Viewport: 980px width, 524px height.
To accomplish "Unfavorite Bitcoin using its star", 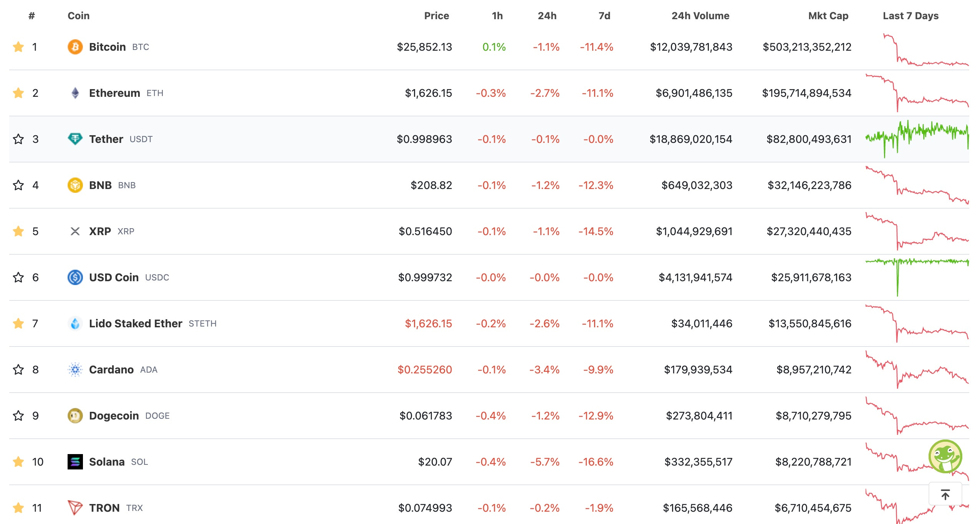I will 18,47.
